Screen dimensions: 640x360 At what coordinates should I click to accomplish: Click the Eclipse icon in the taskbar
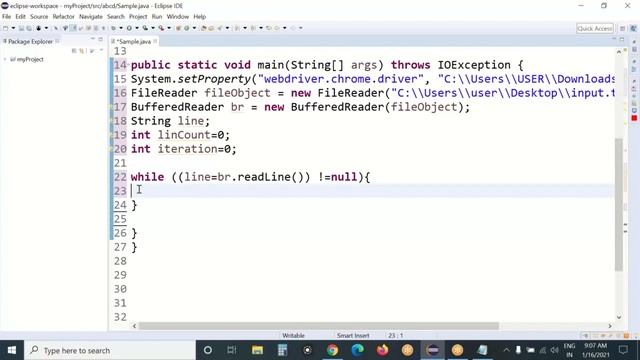click(433, 350)
